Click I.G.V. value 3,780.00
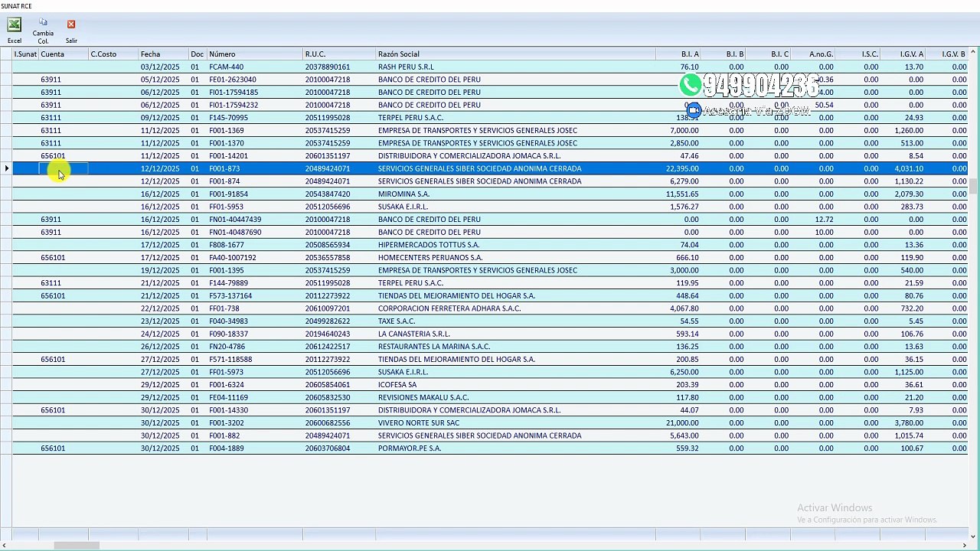The width and height of the screenshot is (980, 551). tap(909, 423)
